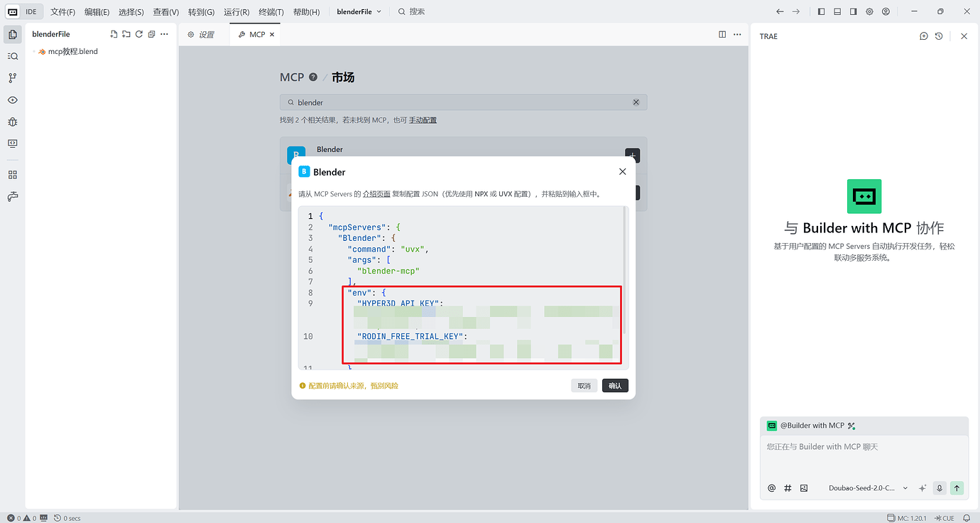
Task: Open the blenderFile project dropdown
Action: point(359,12)
